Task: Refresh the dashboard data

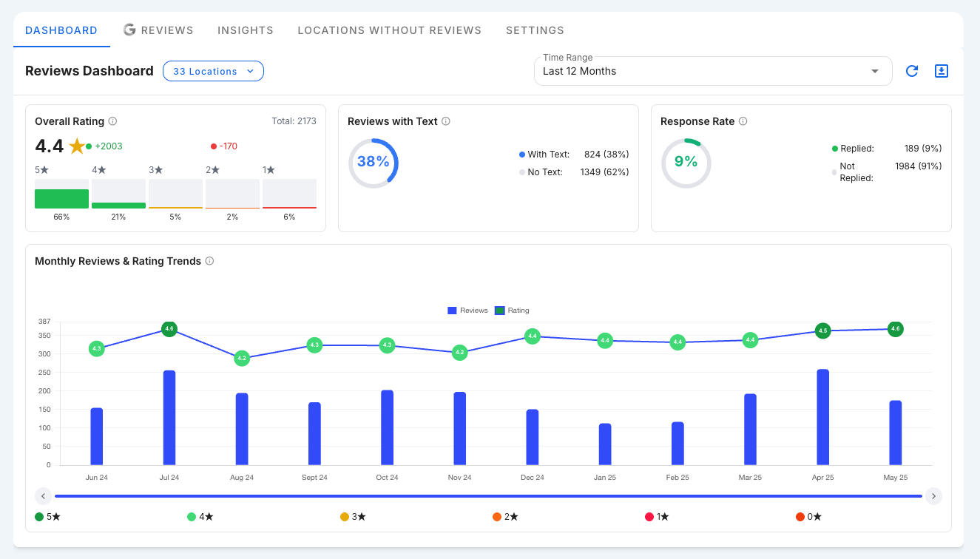Action: click(911, 71)
